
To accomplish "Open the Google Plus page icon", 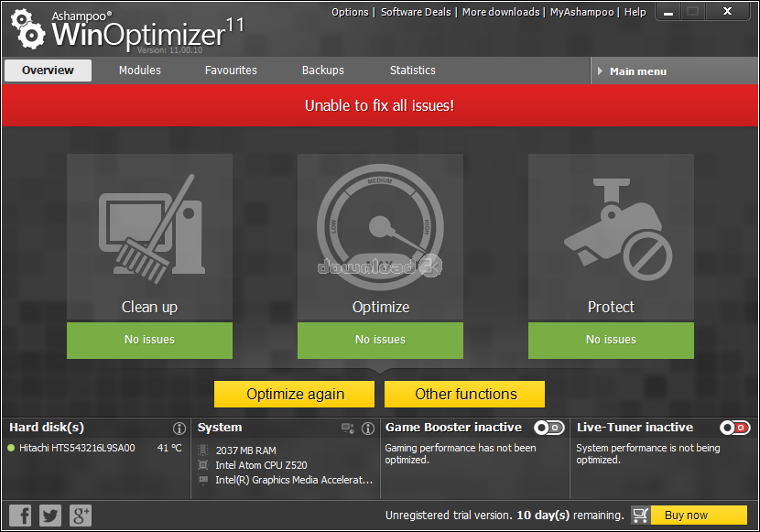I will click(81, 515).
